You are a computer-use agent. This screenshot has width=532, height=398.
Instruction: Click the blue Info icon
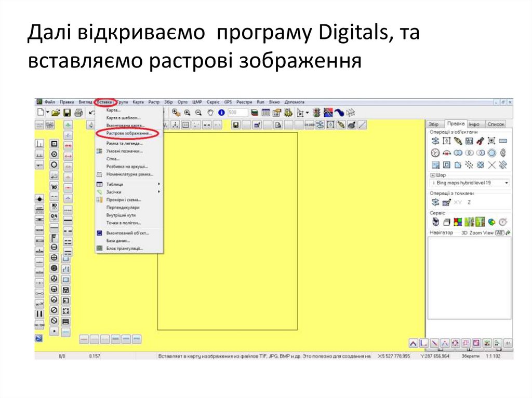(x=221, y=113)
